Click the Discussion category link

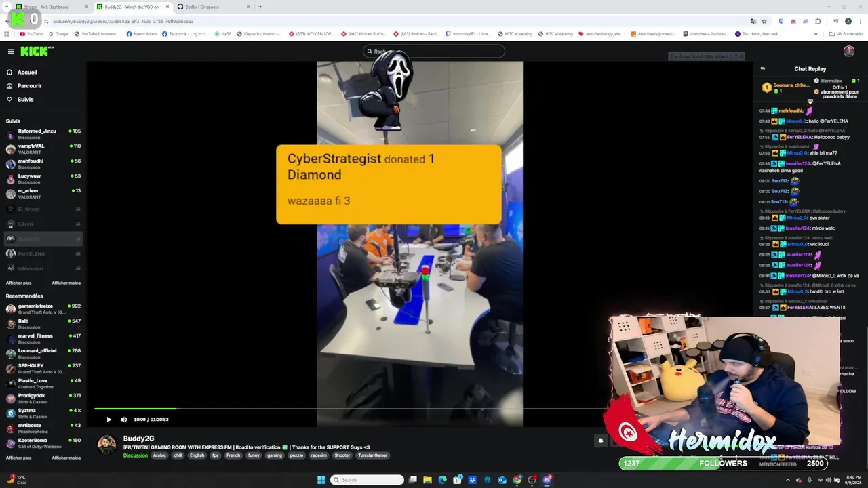point(135,455)
